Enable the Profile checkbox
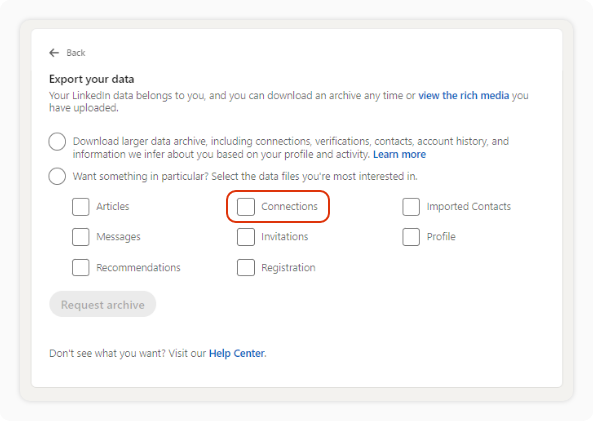 [411, 237]
